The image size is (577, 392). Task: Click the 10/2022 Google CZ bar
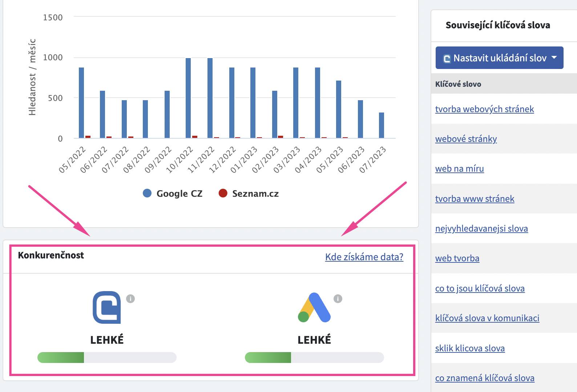188,98
